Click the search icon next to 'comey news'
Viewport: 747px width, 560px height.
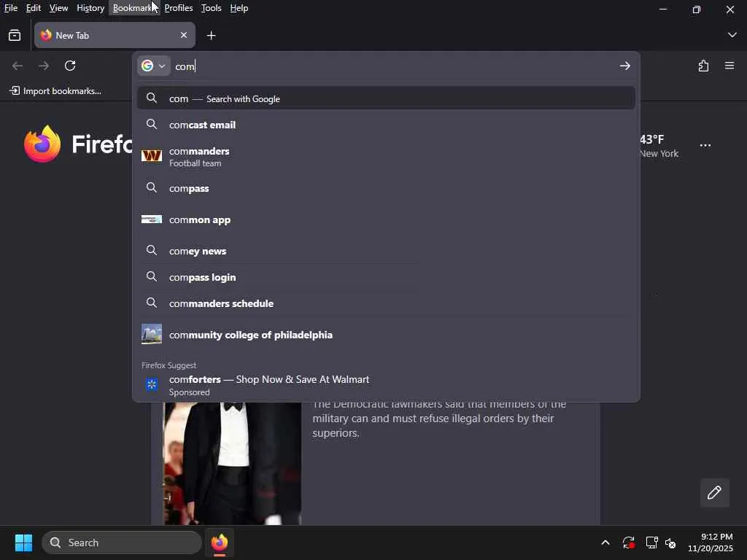coord(152,251)
